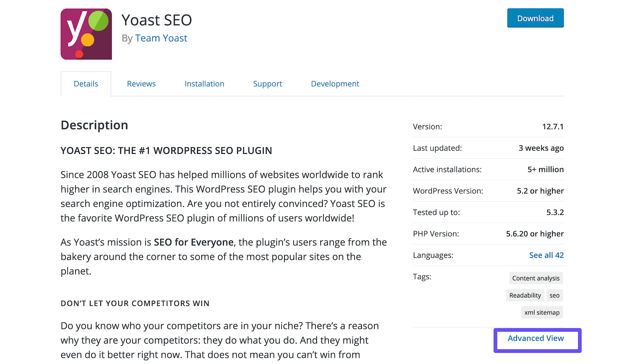Open the Development tab

click(335, 84)
